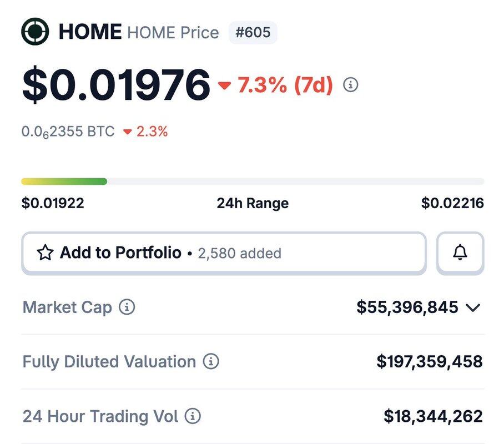Open the Market Cap info tooltip icon
Viewport: 504px width, 444px height.
coord(127,307)
